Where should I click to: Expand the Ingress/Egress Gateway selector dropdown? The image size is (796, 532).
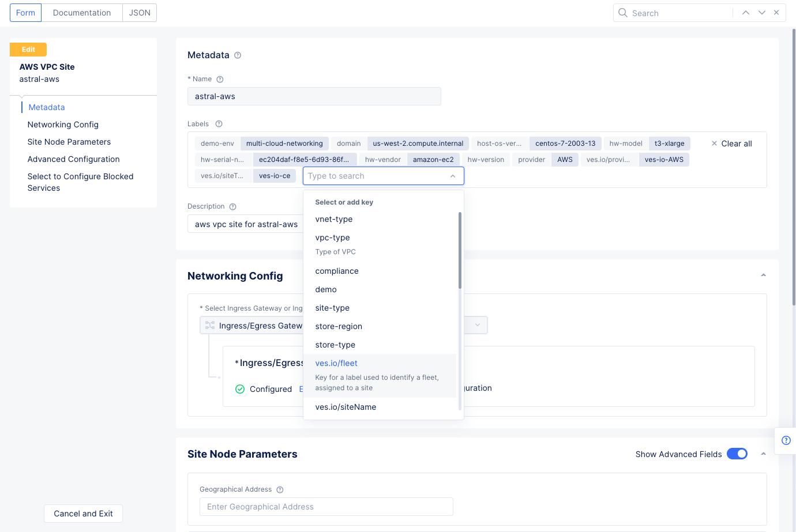(x=476, y=325)
